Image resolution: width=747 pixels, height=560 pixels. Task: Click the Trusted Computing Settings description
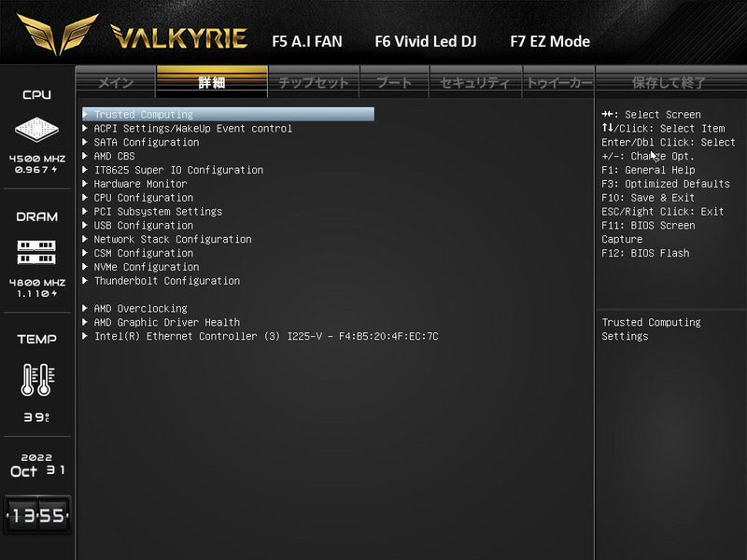tap(651, 329)
